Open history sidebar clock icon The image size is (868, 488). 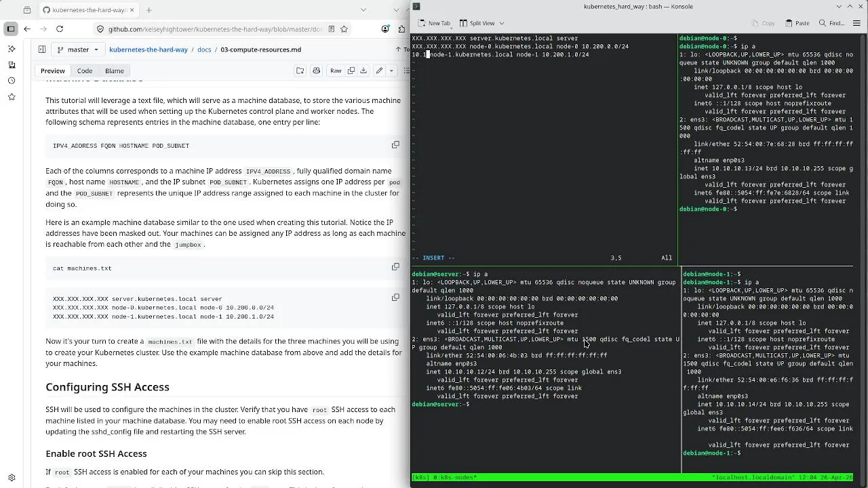12,81
